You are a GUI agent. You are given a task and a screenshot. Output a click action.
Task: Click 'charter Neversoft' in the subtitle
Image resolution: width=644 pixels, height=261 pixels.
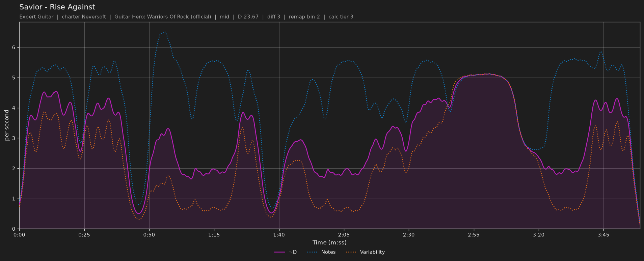point(84,17)
